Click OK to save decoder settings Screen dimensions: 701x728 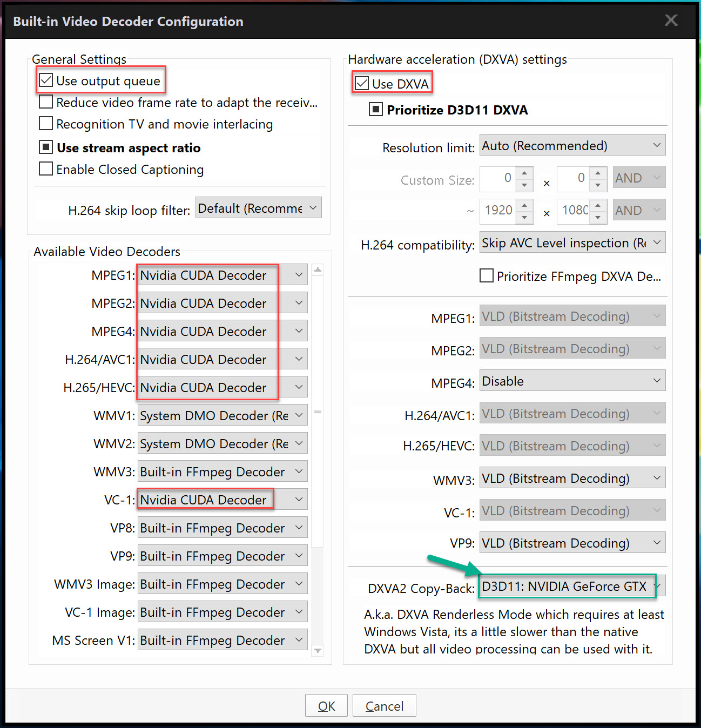(x=326, y=706)
